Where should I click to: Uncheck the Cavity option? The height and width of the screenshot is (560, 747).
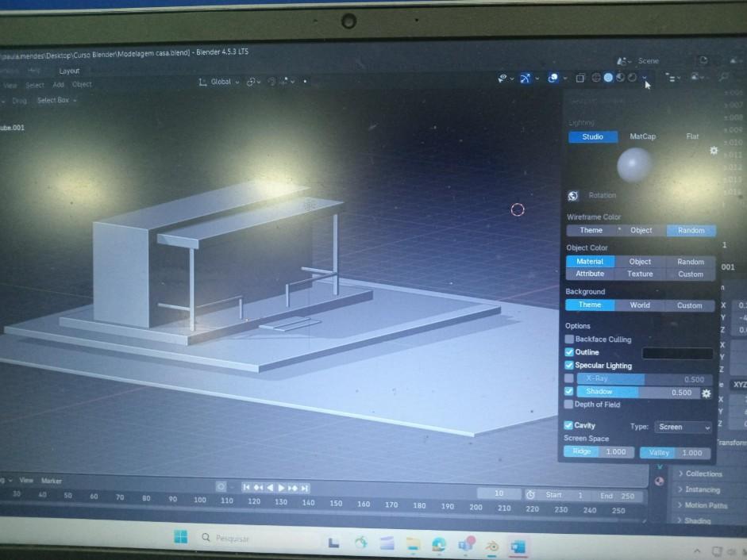(568, 425)
